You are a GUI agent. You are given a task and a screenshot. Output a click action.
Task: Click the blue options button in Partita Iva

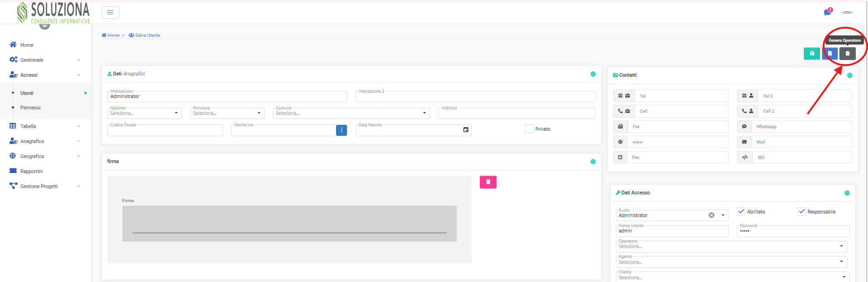click(x=341, y=130)
